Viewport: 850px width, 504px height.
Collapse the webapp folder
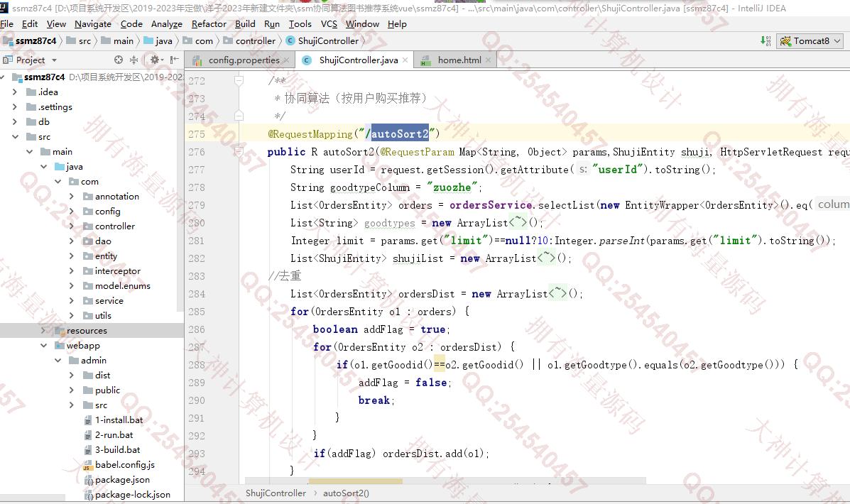(43, 345)
